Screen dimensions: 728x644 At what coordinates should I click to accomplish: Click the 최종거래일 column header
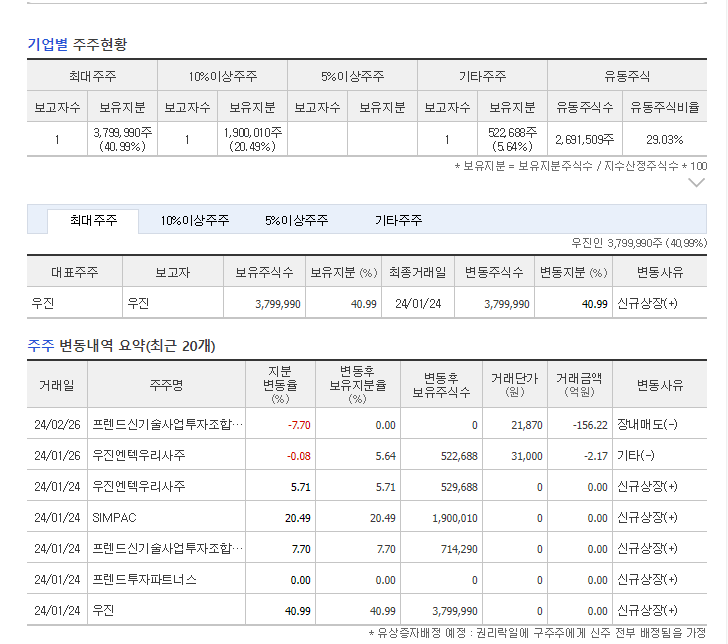click(x=417, y=272)
